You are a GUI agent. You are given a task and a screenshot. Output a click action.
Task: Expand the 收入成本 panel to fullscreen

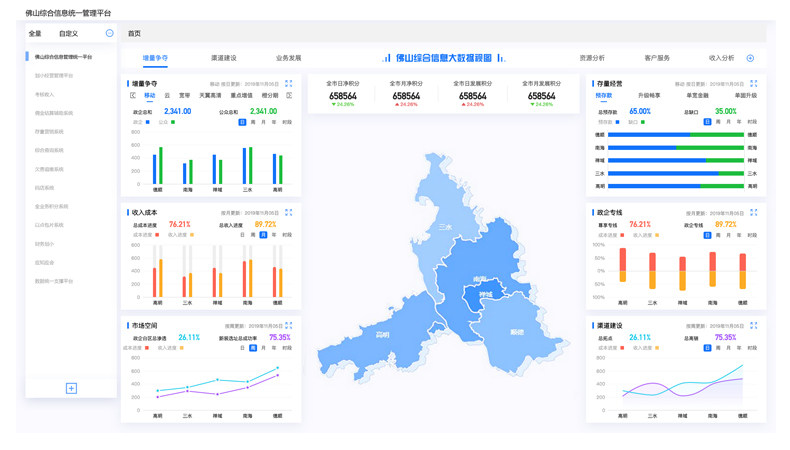click(x=289, y=213)
